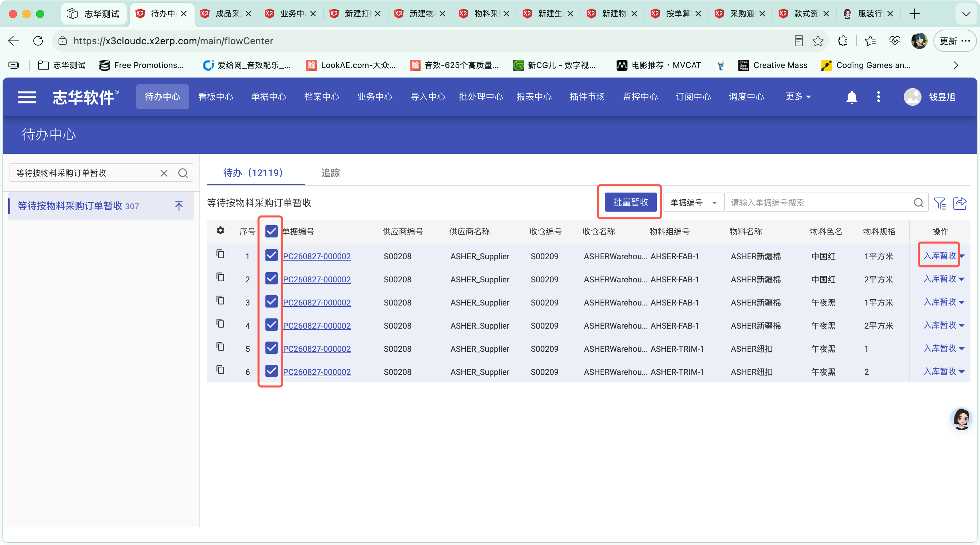Expand the action arrow in row 5
The image size is (980, 545).
pyautogui.click(x=962, y=349)
